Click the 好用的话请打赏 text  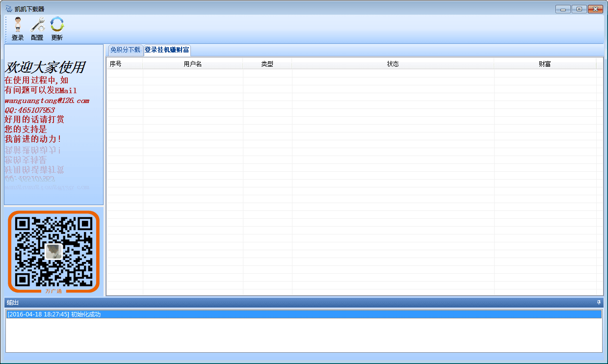pyautogui.click(x=34, y=119)
